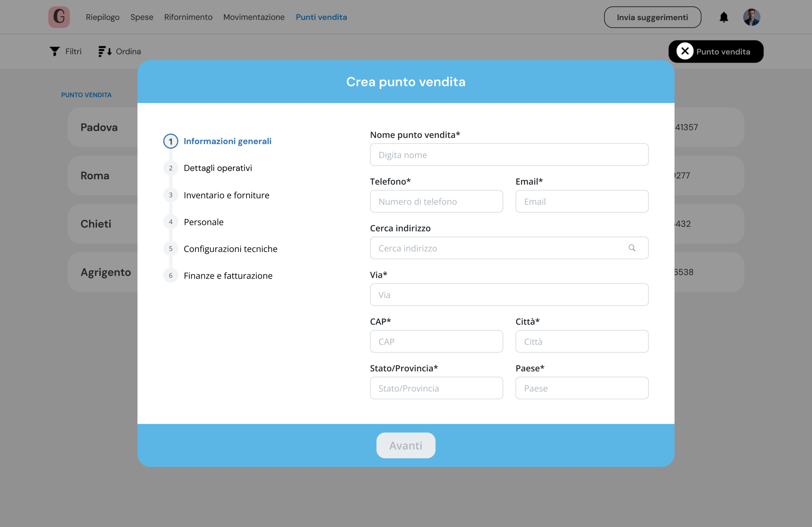Click the X icon on Punto vendita button
This screenshot has height=527, width=812.
click(685, 51)
